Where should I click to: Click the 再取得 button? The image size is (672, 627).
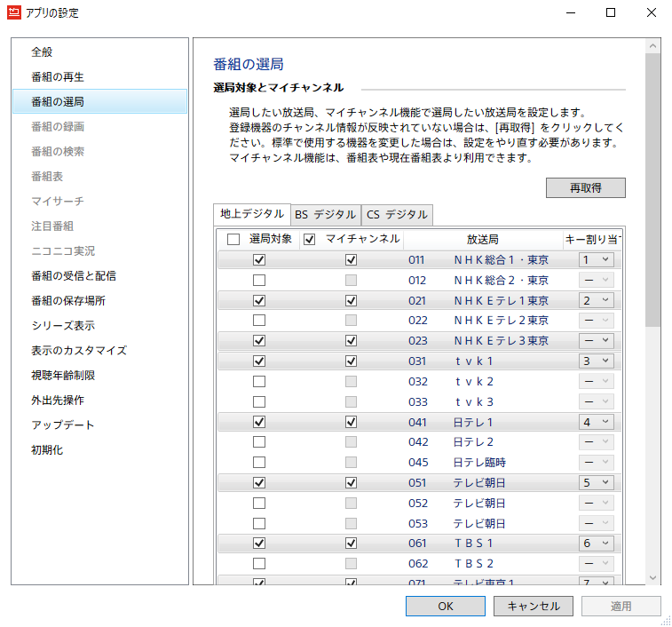pyautogui.click(x=585, y=187)
